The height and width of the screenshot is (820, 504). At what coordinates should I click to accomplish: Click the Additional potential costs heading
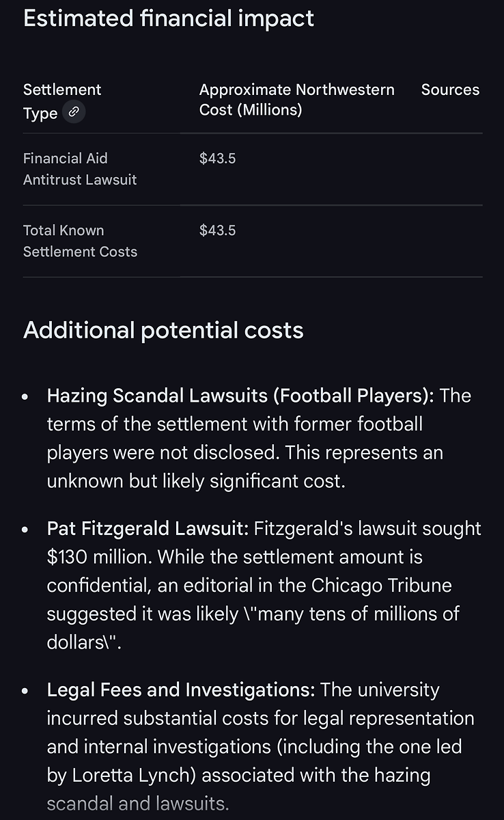tap(163, 331)
